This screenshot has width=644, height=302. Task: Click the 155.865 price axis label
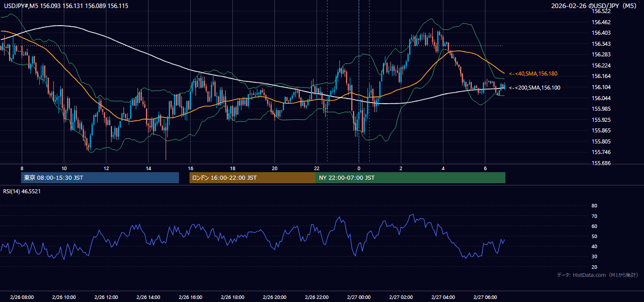[601, 130]
